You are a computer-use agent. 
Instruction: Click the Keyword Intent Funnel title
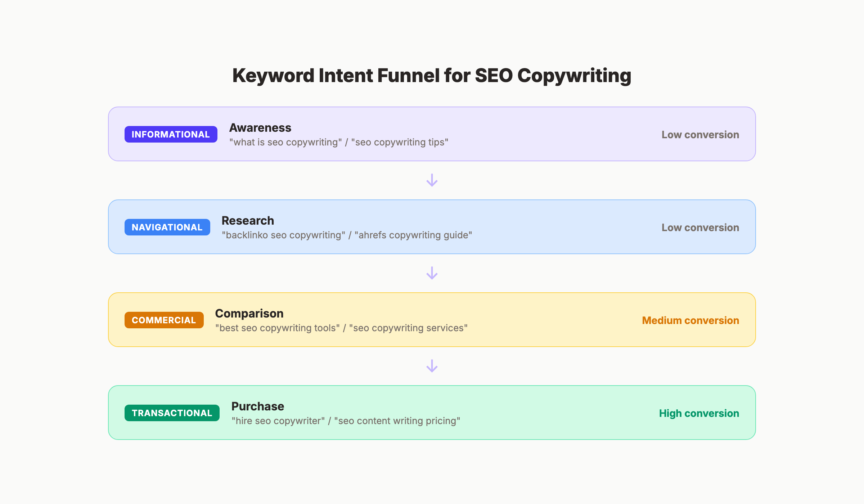click(432, 75)
